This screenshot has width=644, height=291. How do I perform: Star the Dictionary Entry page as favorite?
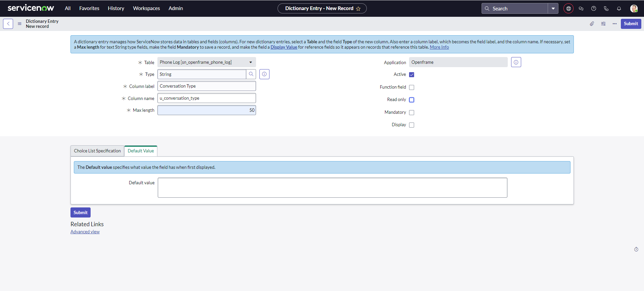pos(358,9)
